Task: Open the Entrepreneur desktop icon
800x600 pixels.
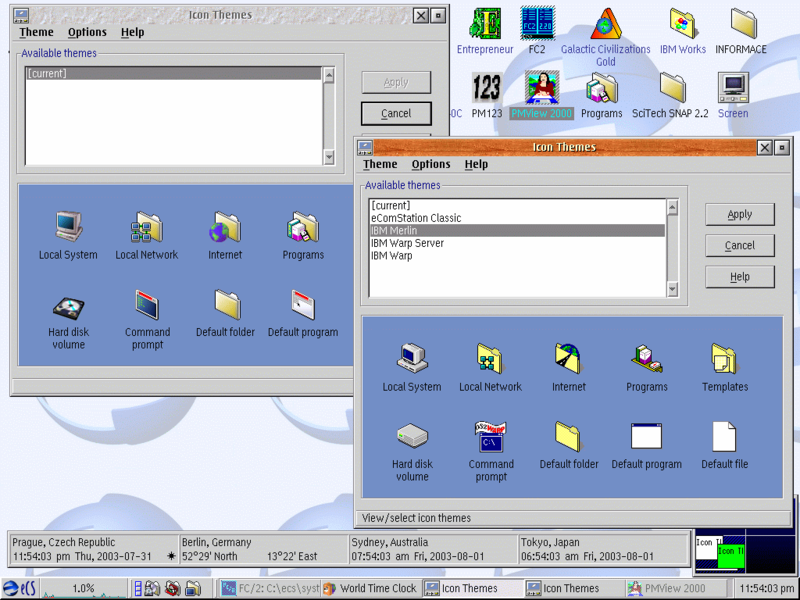Action: click(485, 23)
